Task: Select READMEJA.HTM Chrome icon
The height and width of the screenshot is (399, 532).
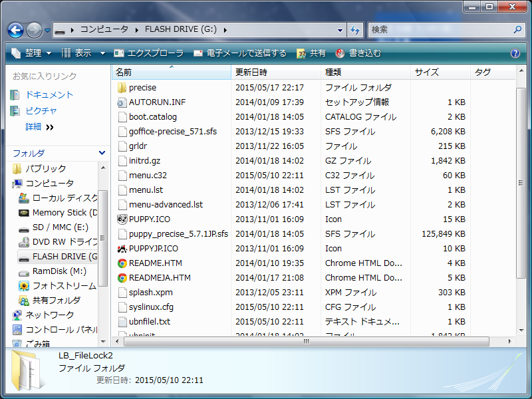Action: click(x=122, y=277)
